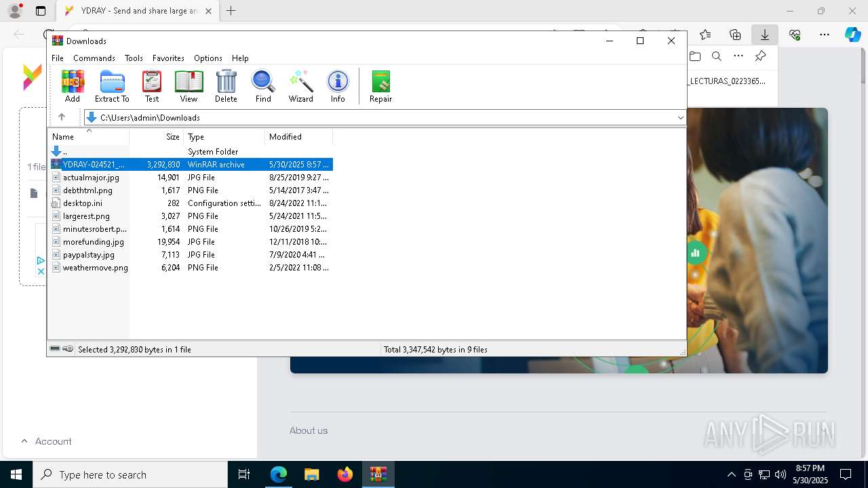The height and width of the screenshot is (488, 868).
Task: Expand the Account section on webpage
Action: pyautogui.click(x=46, y=441)
